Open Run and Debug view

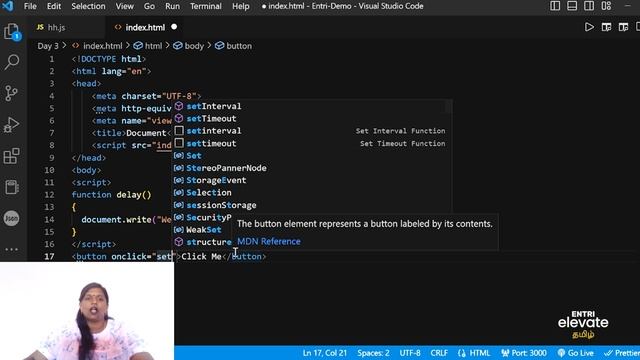(x=11, y=124)
